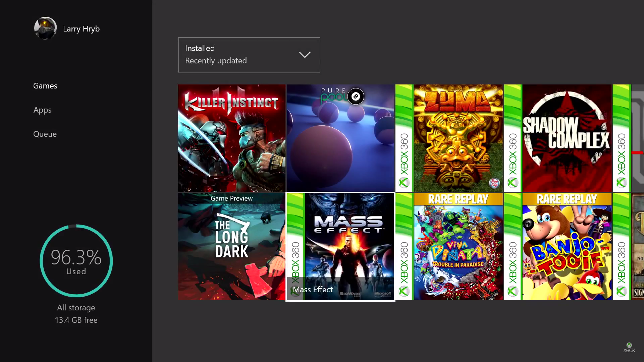644x362 pixels.
Task: Click the Xbox logo in the corner
Action: pos(629,348)
